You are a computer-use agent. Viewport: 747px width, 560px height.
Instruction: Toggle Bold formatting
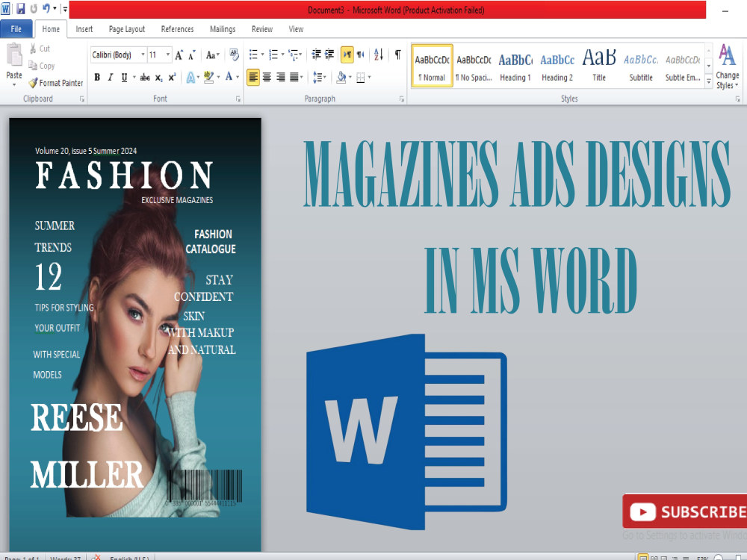[97, 77]
